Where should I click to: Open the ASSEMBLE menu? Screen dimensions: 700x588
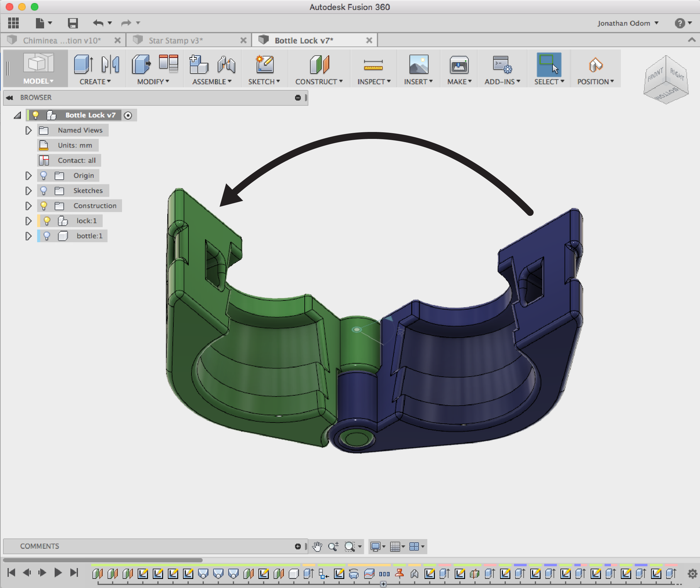pos(211,82)
